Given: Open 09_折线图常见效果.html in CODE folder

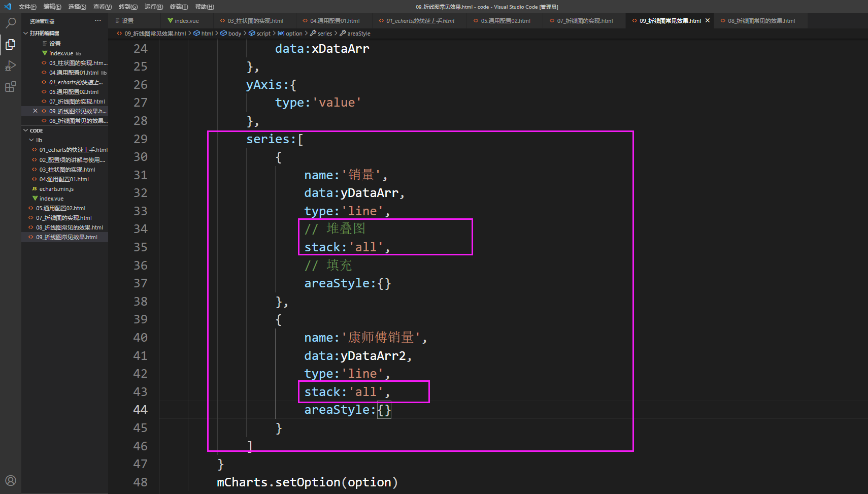Looking at the screenshot, I should tap(65, 237).
